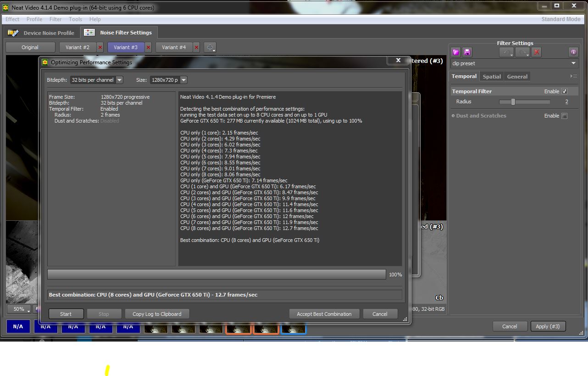Open the Effect menu
This screenshot has width=588, height=376.
12,19
